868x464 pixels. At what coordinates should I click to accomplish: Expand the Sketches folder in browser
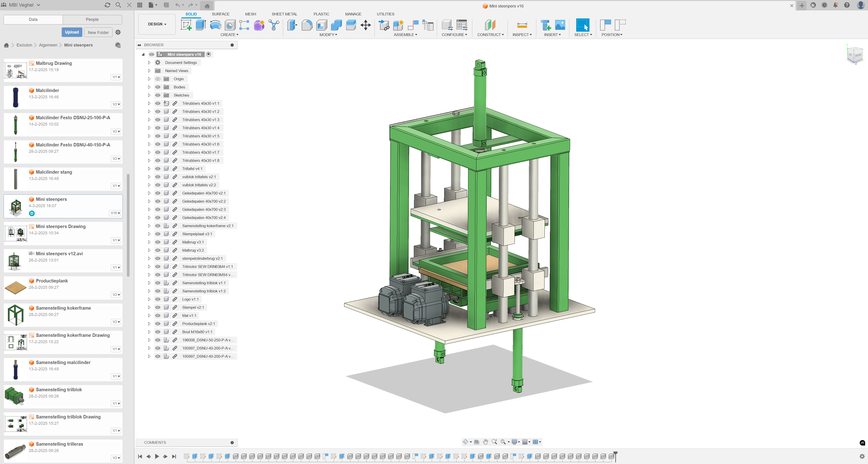point(149,95)
